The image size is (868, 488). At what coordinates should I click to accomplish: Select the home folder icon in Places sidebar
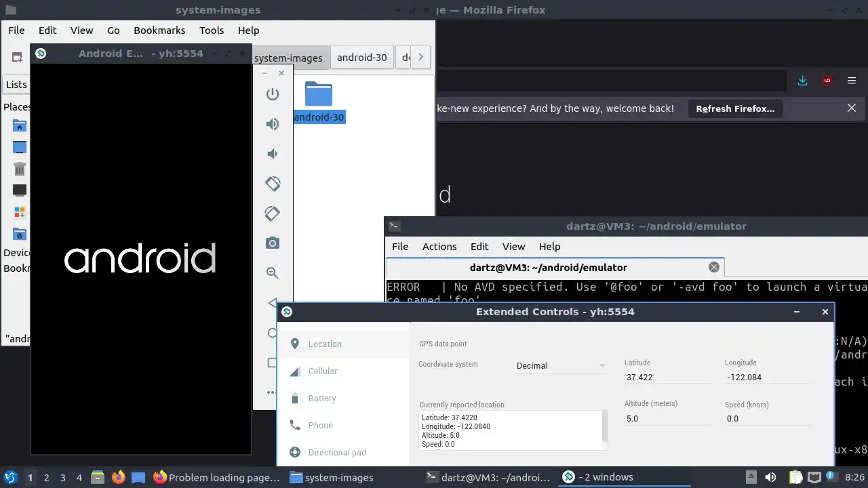click(20, 126)
